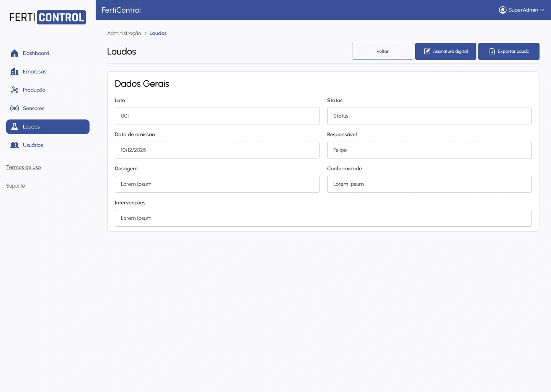This screenshot has height=392, width=551.
Task: Export the report with Exportar Laudo
Action: [509, 51]
